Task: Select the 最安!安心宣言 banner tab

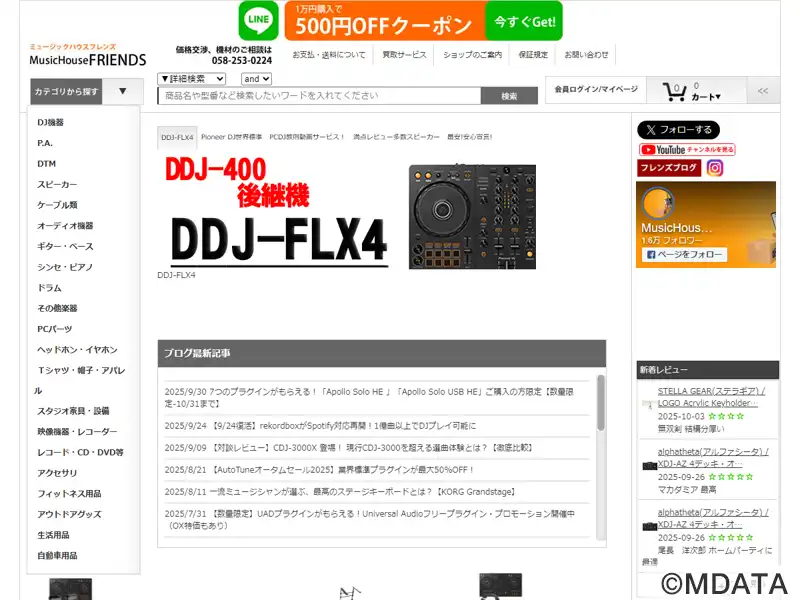Action: [x=469, y=137]
